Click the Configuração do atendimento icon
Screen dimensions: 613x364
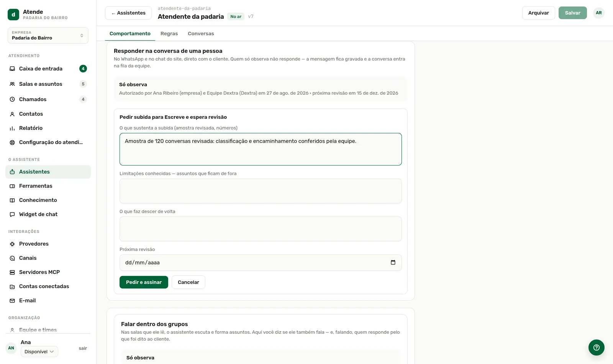pyautogui.click(x=12, y=142)
